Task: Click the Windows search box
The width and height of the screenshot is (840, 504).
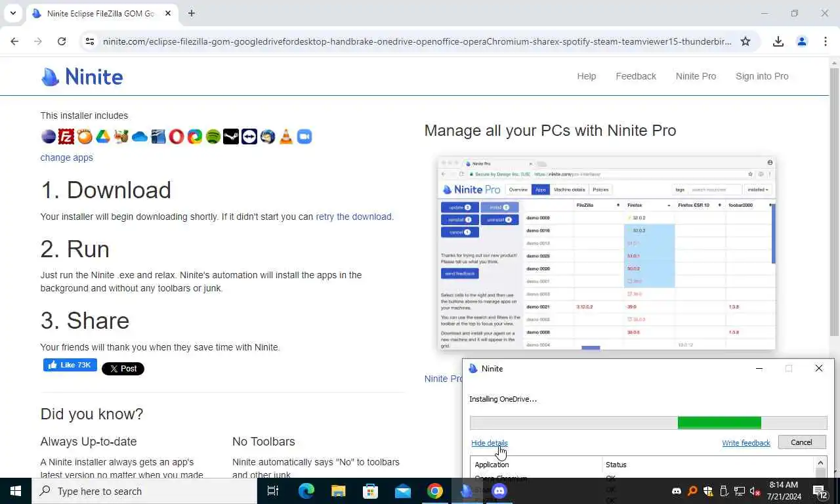Action: (144, 491)
